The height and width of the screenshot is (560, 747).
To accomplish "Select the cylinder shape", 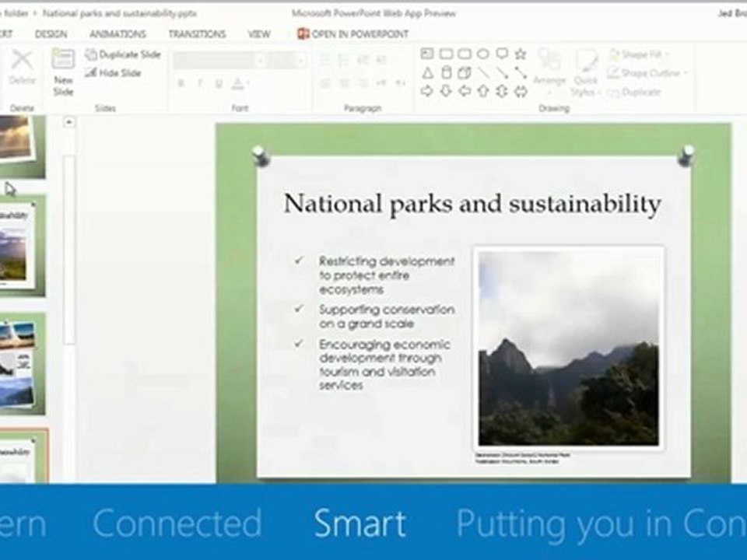I will pyautogui.click(x=446, y=73).
